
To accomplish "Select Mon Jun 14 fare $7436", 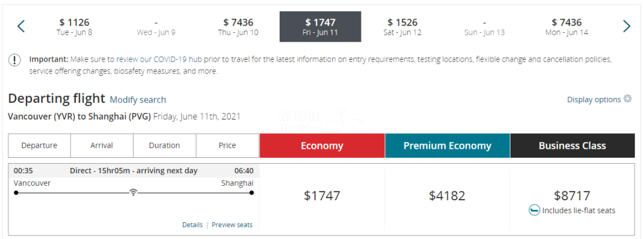I will 567,27.
